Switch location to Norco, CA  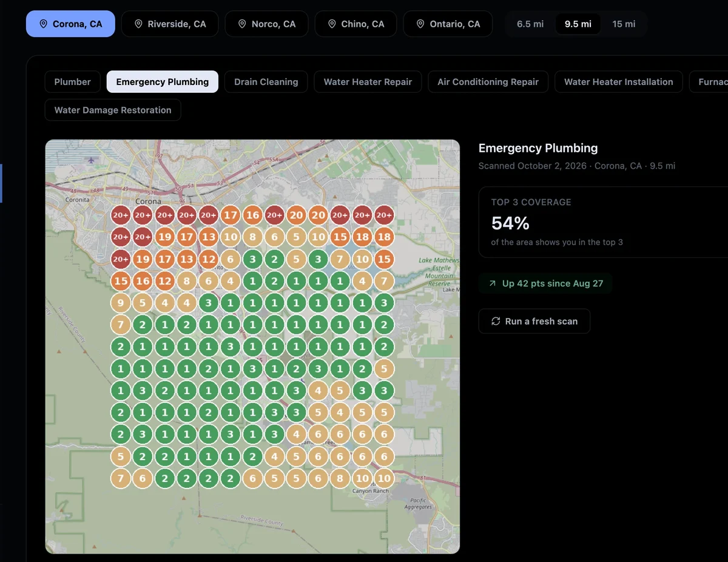266,24
